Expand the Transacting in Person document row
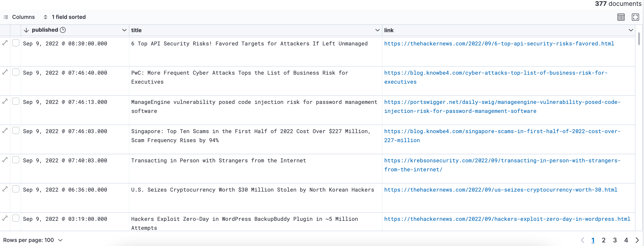 click(5, 160)
